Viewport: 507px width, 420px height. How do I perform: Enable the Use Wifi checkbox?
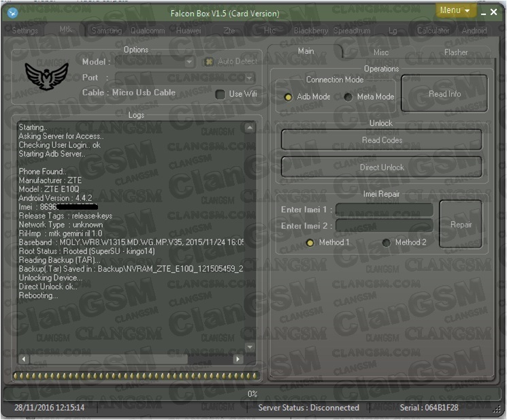click(220, 95)
